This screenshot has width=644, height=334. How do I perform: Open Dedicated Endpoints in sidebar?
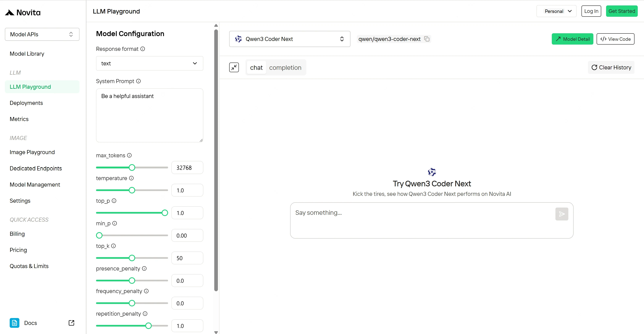pyautogui.click(x=36, y=168)
